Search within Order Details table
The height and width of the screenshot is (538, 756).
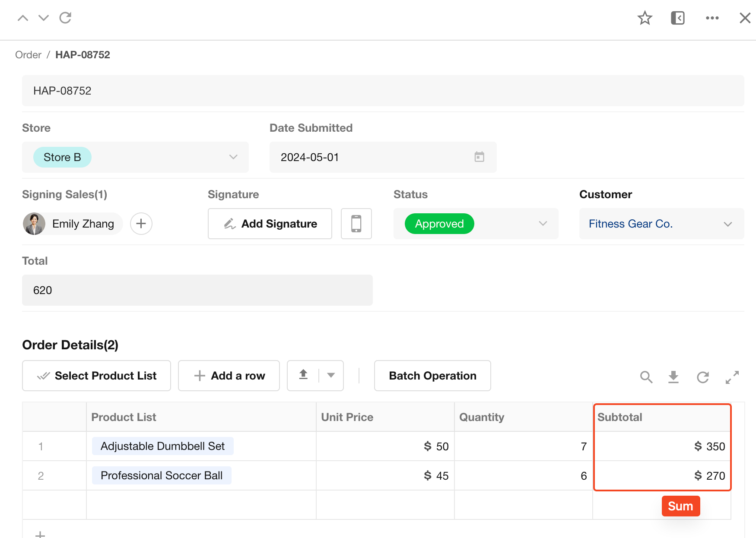646,377
